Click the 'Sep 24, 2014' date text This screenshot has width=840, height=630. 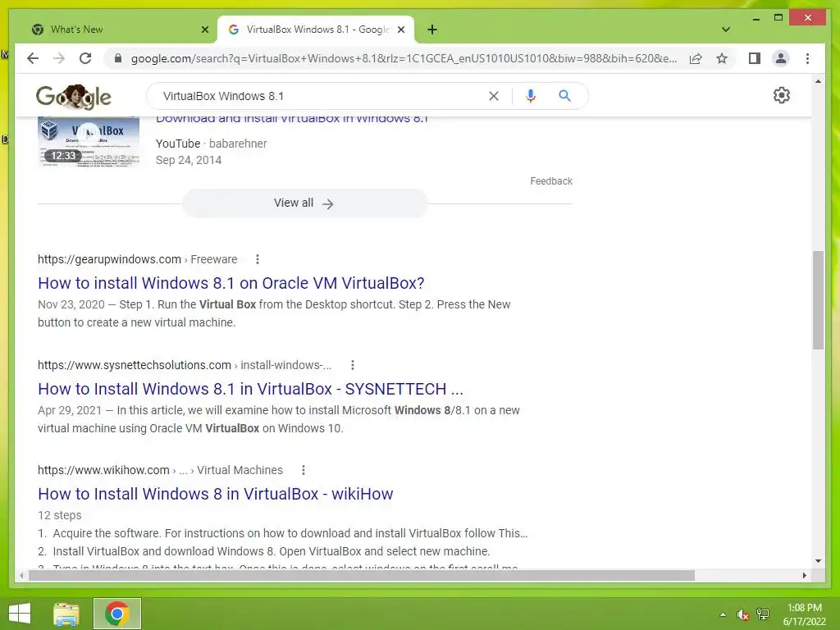[x=189, y=160]
